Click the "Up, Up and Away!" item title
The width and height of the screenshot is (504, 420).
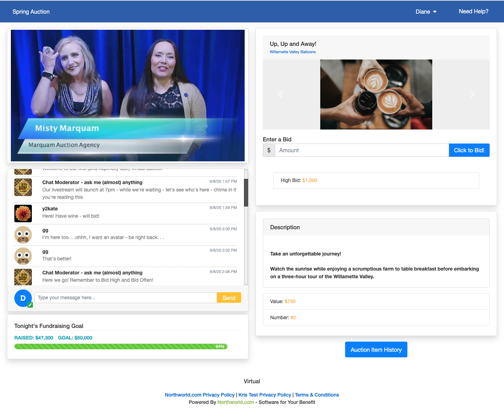click(x=293, y=44)
